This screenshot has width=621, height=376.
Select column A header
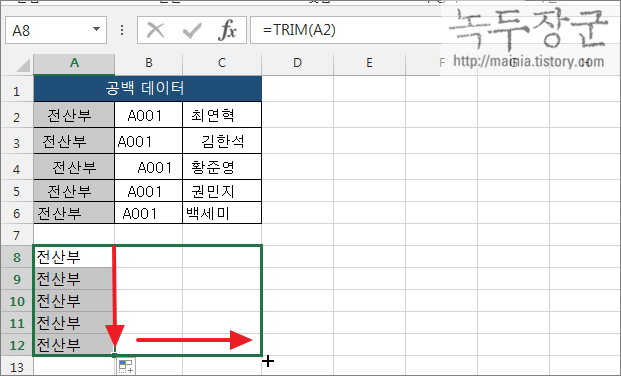pyautogui.click(x=74, y=63)
